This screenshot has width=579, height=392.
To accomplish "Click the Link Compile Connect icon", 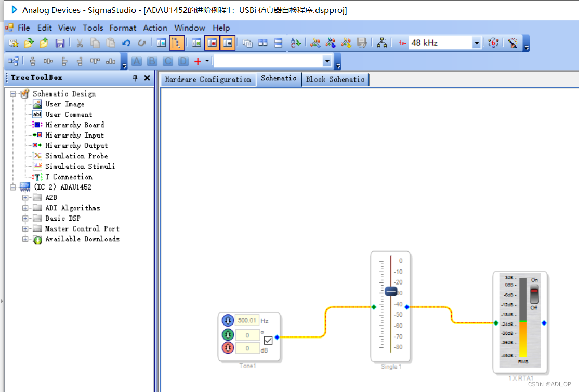I will 346,43.
